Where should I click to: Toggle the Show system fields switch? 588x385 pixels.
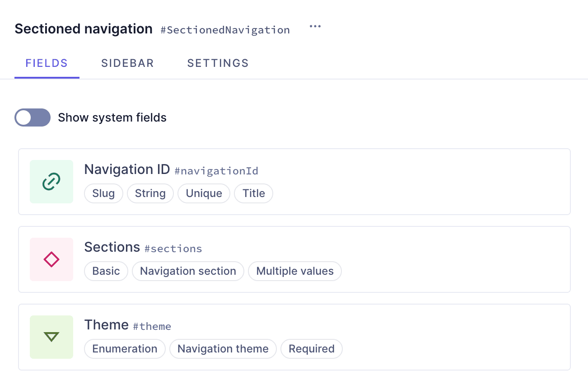coord(32,117)
